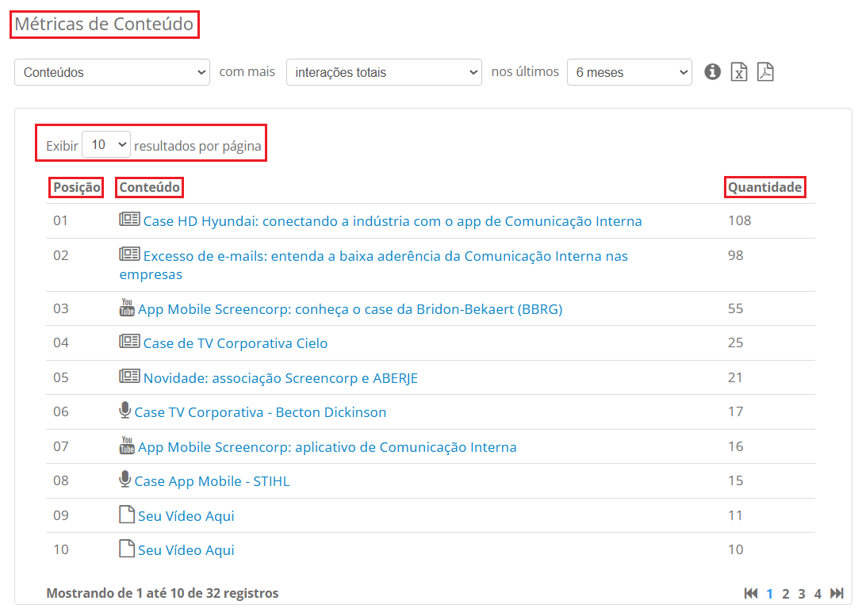Click newspaper icon beside Novidade ABERJE

pyautogui.click(x=130, y=376)
